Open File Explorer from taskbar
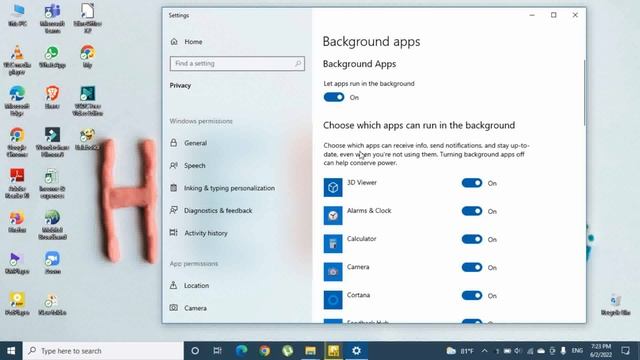Viewport: 640px width, 360px height. point(310,351)
